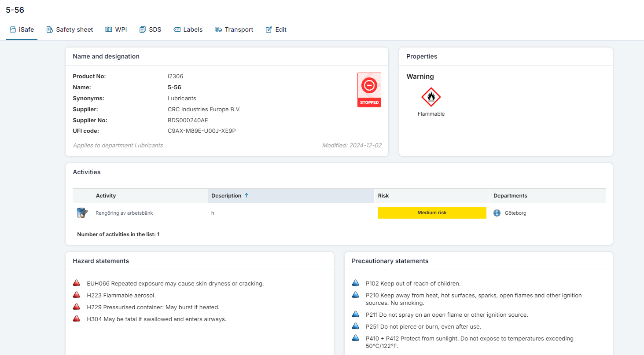This screenshot has width=644, height=355.
Task: Click the Description column sort arrow
Action: click(247, 195)
